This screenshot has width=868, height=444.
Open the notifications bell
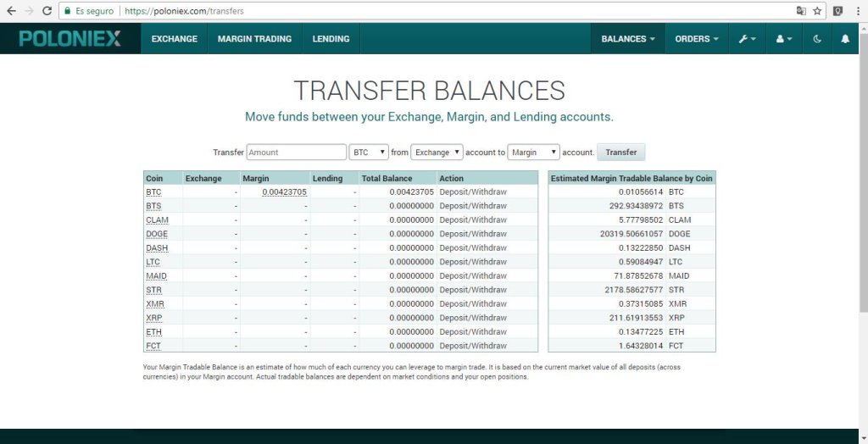coord(845,39)
